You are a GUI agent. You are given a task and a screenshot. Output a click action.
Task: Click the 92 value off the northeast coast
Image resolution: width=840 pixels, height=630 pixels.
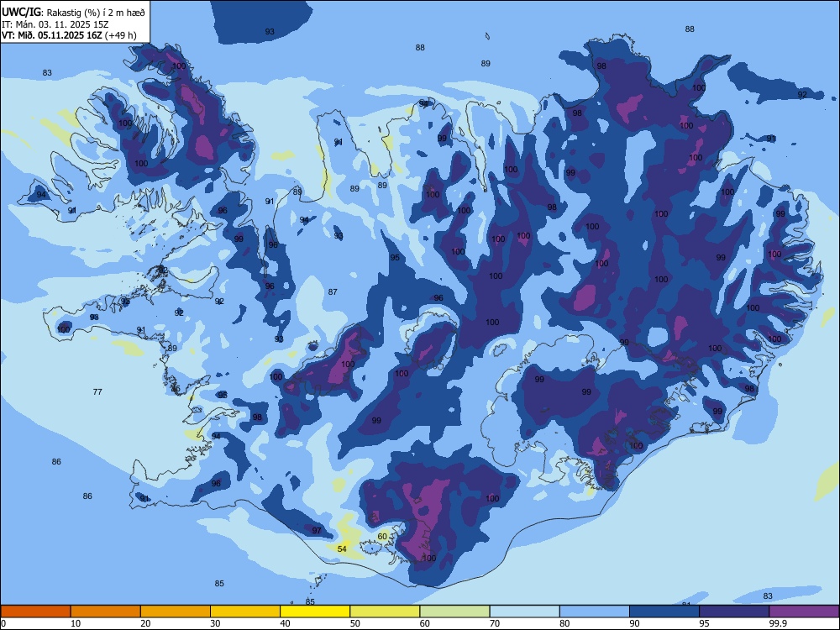click(802, 95)
